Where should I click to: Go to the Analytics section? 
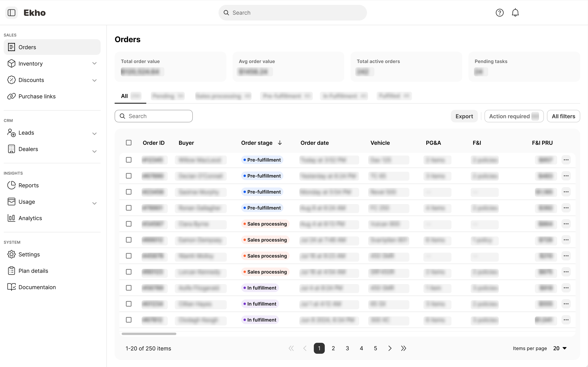tap(30, 218)
